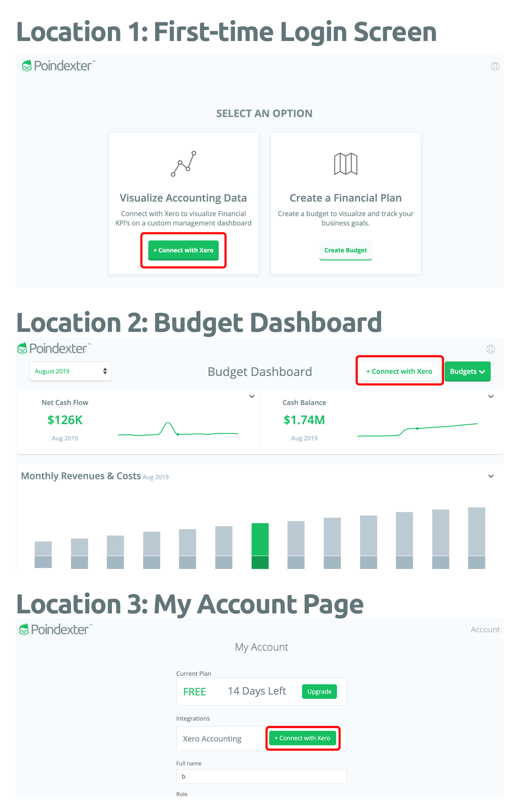Click the Net Cash Flow sparkline chart
519x812 pixels.
(x=178, y=429)
